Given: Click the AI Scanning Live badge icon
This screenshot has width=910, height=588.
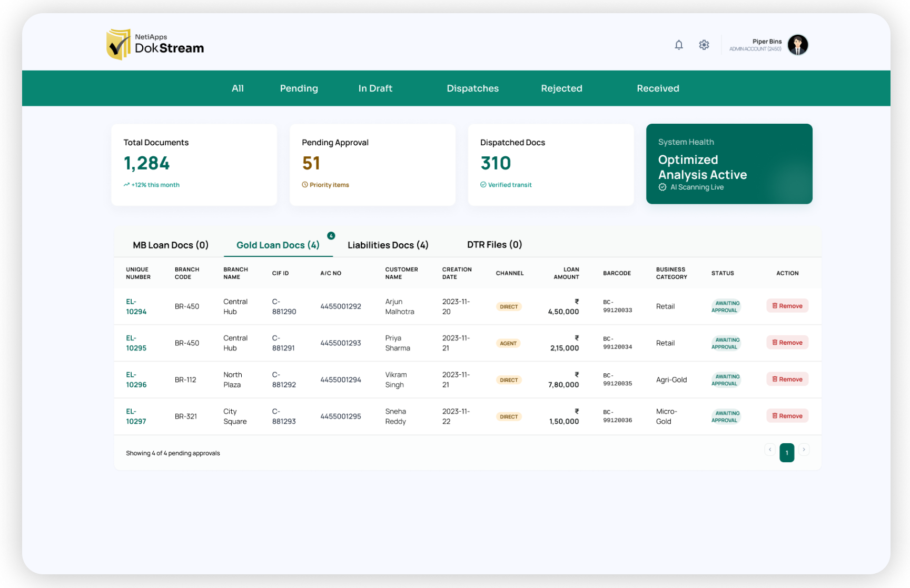Looking at the screenshot, I should pos(663,187).
